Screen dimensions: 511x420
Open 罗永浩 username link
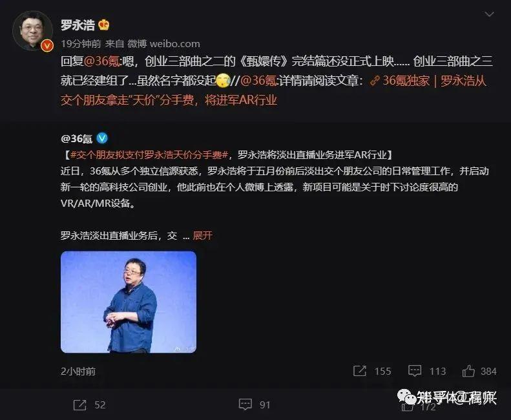click(x=78, y=25)
